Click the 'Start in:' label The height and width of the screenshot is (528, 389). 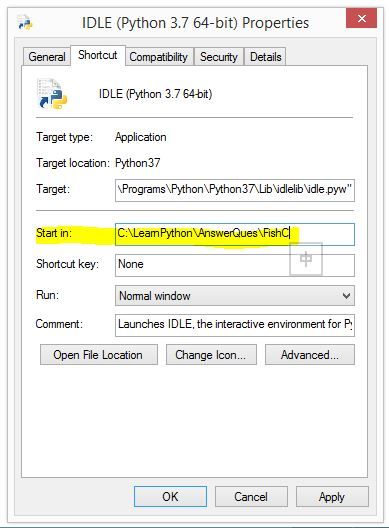pyautogui.click(x=54, y=233)
